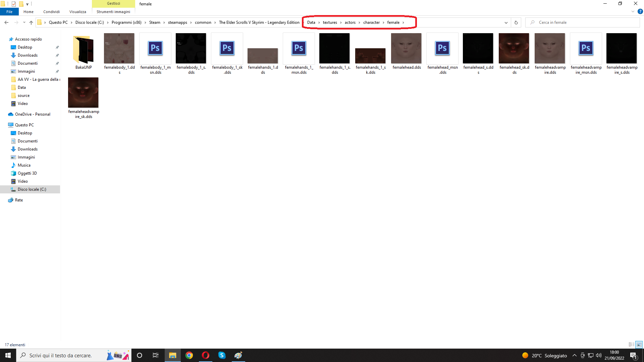Open the source folder in quick access

[23, 96]
